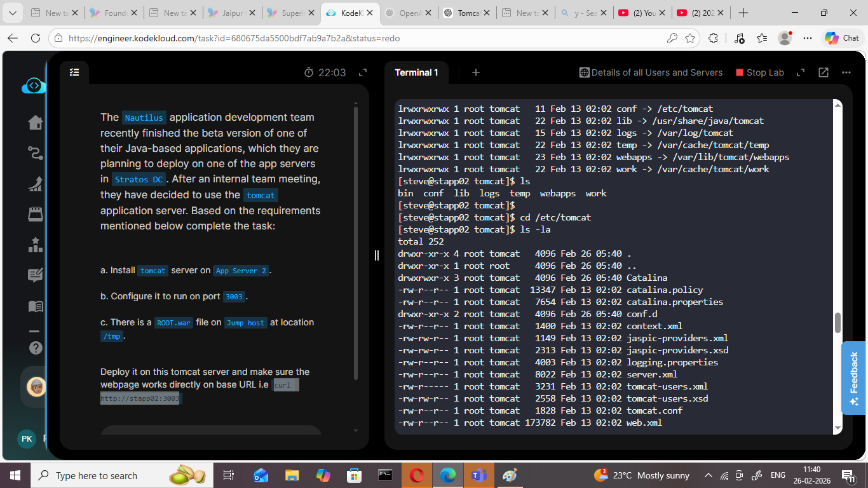Image resolution: width=868 pixels, height=488 pixels.
Task: Select the server.xml line in terminal
Action: pyautogui.click(x=538, y=374)
